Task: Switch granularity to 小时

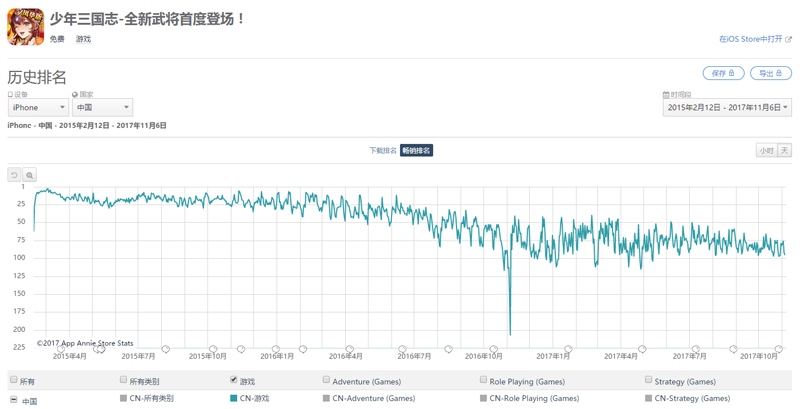Action: [x=766, y=150]
